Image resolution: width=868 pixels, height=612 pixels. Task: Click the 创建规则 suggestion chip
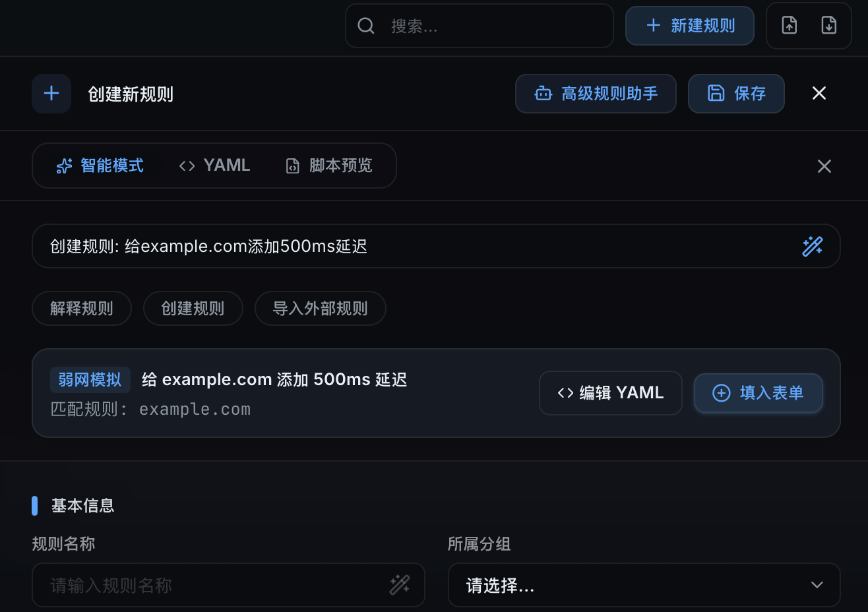(193, 308)
